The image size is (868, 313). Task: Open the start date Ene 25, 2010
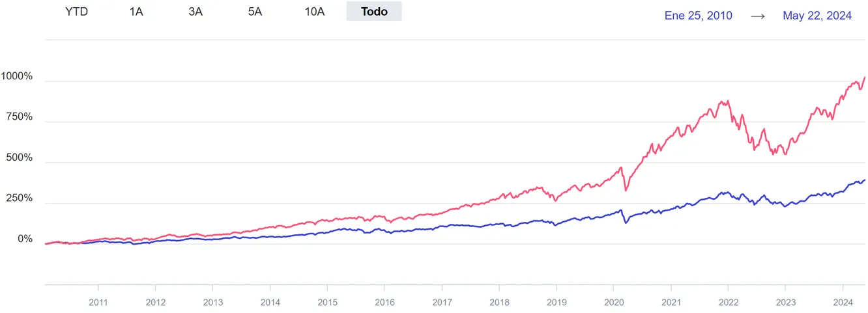point(698,16)
